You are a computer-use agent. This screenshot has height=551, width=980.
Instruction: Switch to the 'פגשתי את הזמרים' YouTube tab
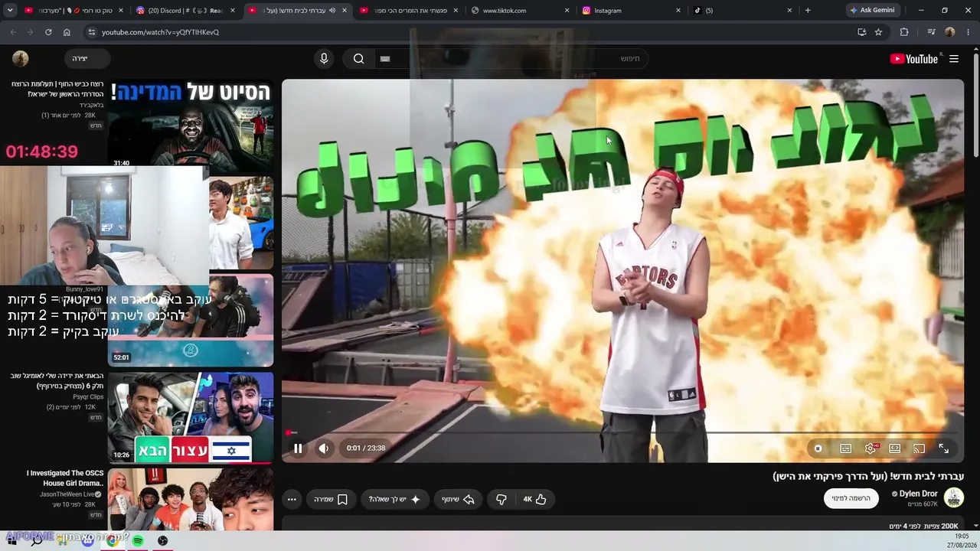(409, 11)
